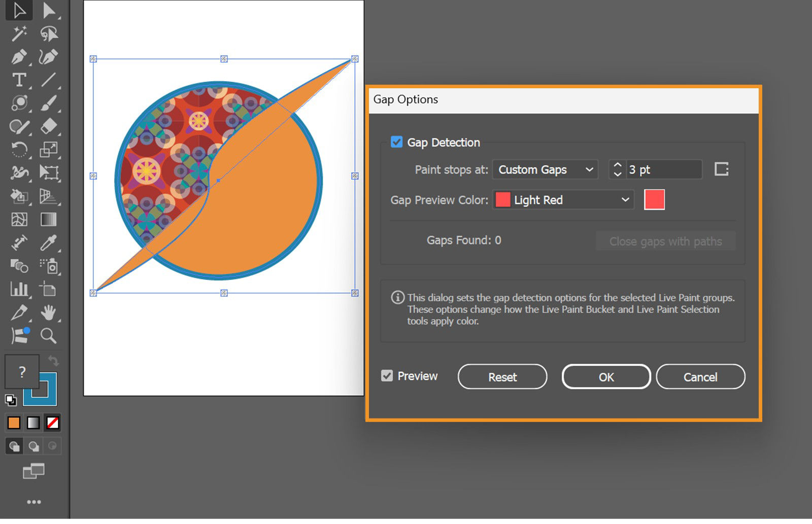Image resolution: width=812 pixels, height=524 pixels.
Task: Grab the Hand tool
Action: click(x=49, y=312)
